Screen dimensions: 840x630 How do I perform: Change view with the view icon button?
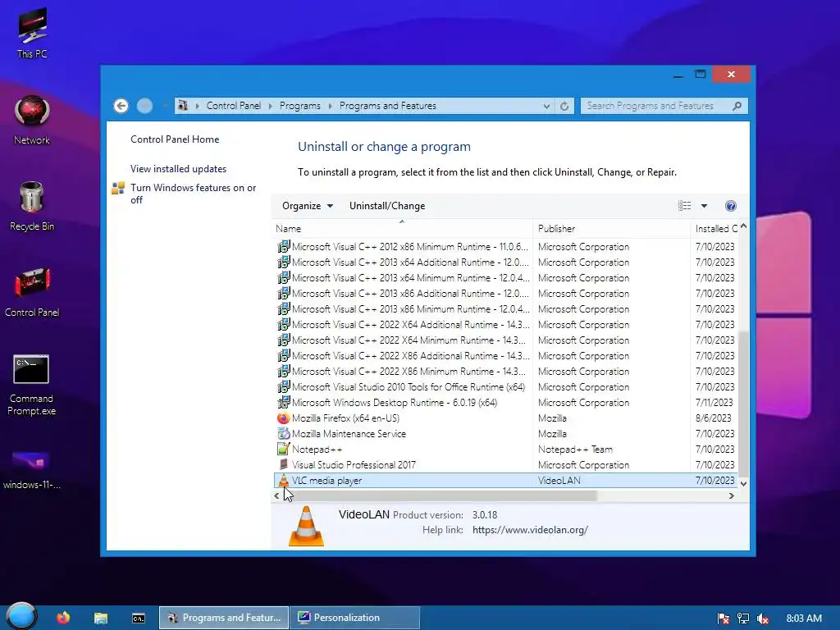(x=684, y=206)
